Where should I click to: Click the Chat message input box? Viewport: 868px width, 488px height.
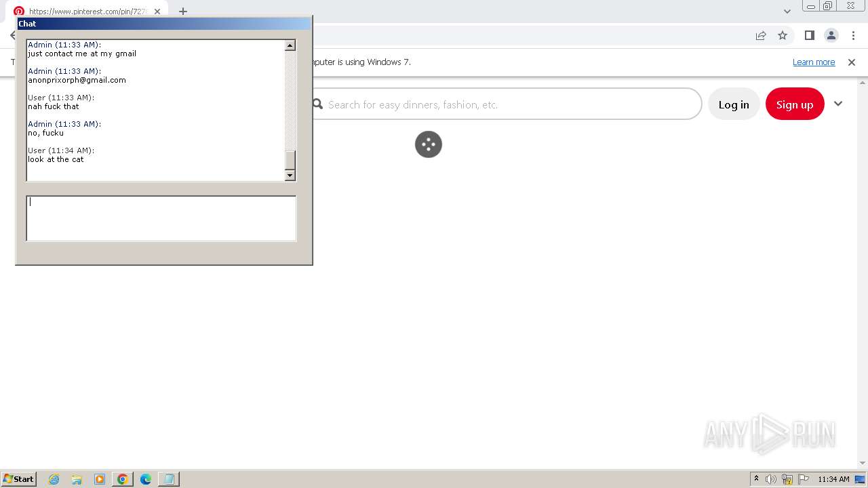pyautogui.click(x=161, y=218)
